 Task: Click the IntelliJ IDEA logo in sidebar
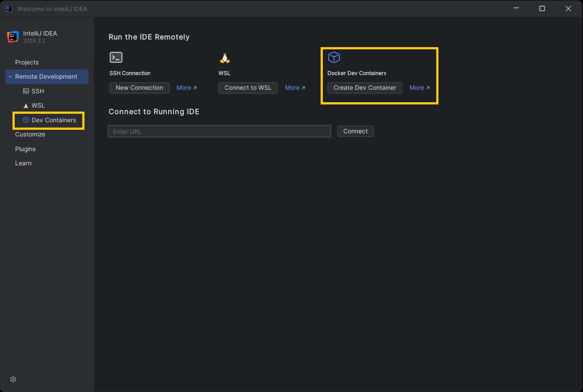click(x=13, y=37)
